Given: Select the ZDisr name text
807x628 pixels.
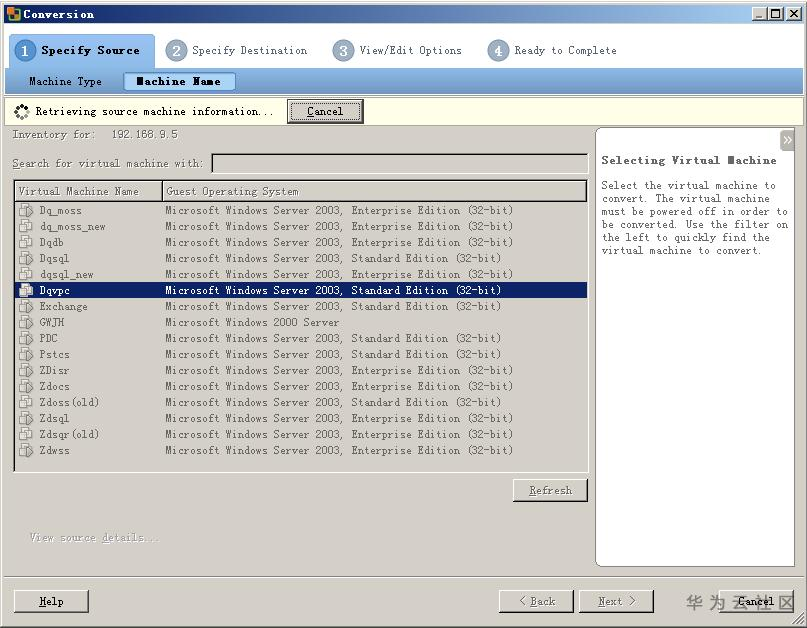Looking at the screenshot, I should (54, 370).
